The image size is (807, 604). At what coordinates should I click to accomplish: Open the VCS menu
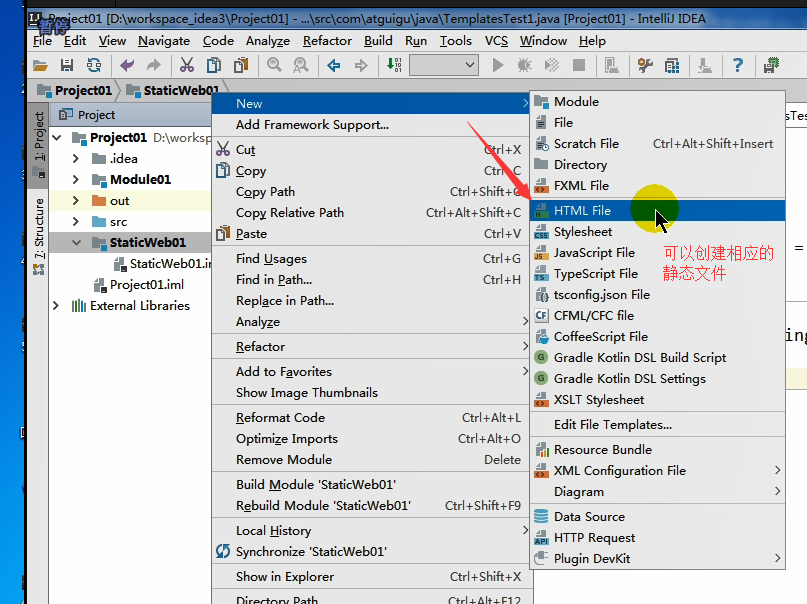496,41
